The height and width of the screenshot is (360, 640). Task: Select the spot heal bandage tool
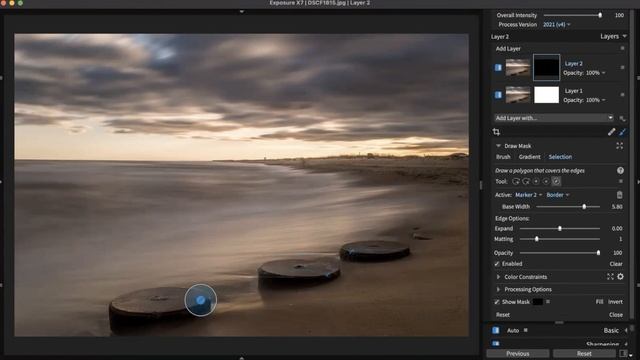click(x=611, y=132)
